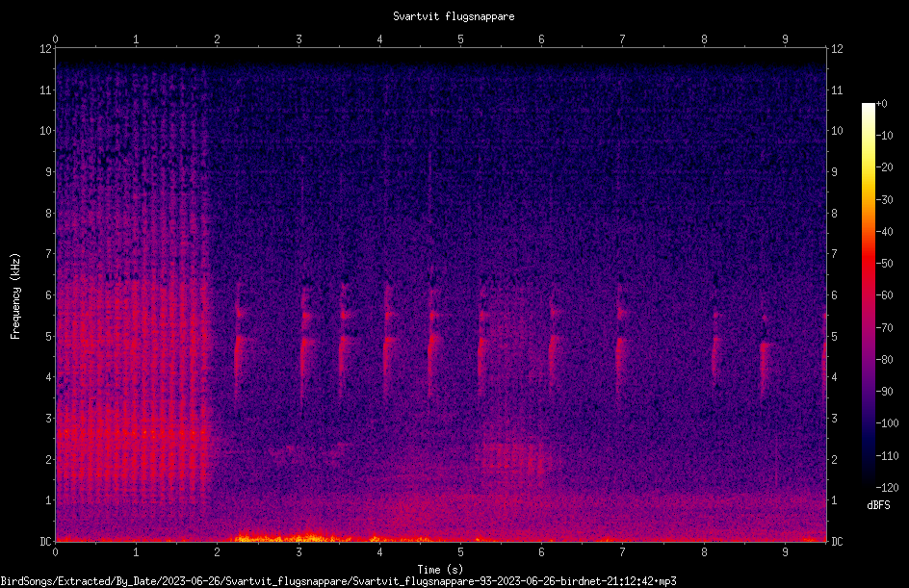Click the '+0' colorbar value
This screenshot has width=909, height=588.
coord(881,104)
